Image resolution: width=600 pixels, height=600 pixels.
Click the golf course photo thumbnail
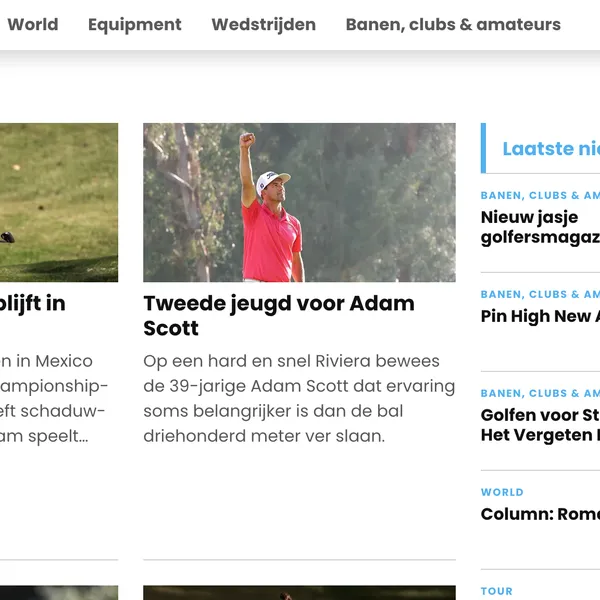click(x=59, y=202)
